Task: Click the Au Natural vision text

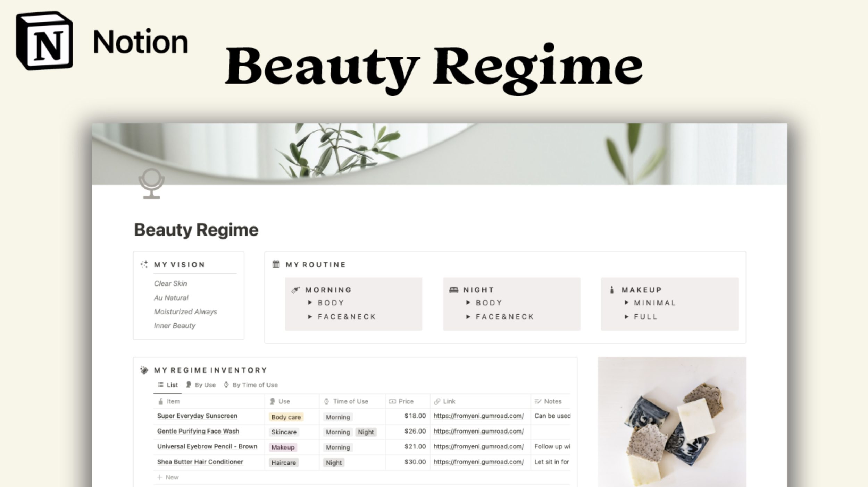Action: (171, 298)
